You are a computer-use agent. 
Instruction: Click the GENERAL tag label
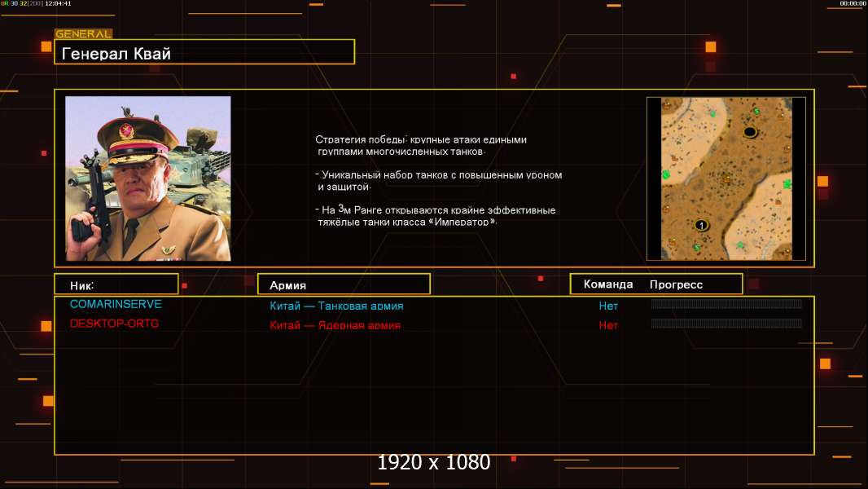coord(84,33)
